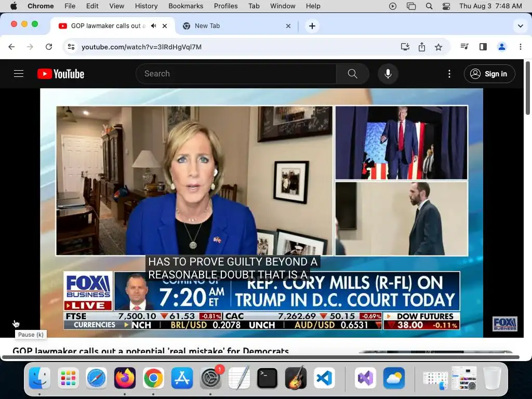
Task: Close the GOP lawmaker YouTube tab
Action: (x=165, y=26)
